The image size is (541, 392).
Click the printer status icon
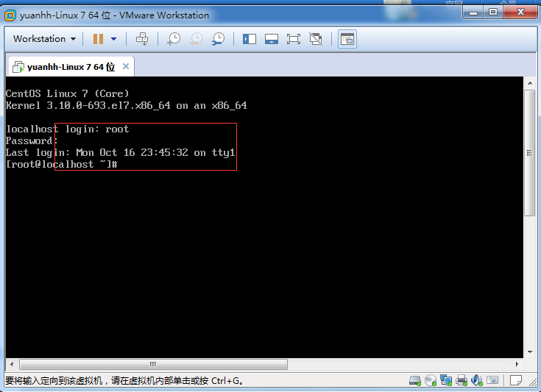click(462, 380)
